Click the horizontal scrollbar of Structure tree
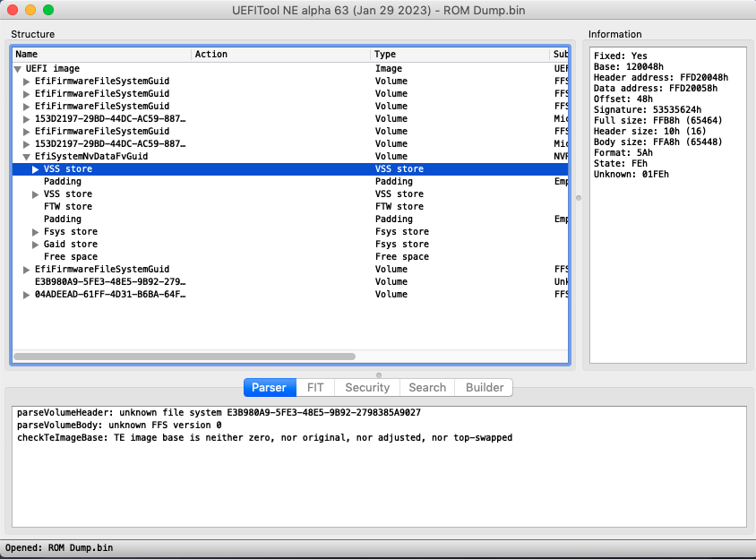Screen dimensions: 756x559 (185, 357)
